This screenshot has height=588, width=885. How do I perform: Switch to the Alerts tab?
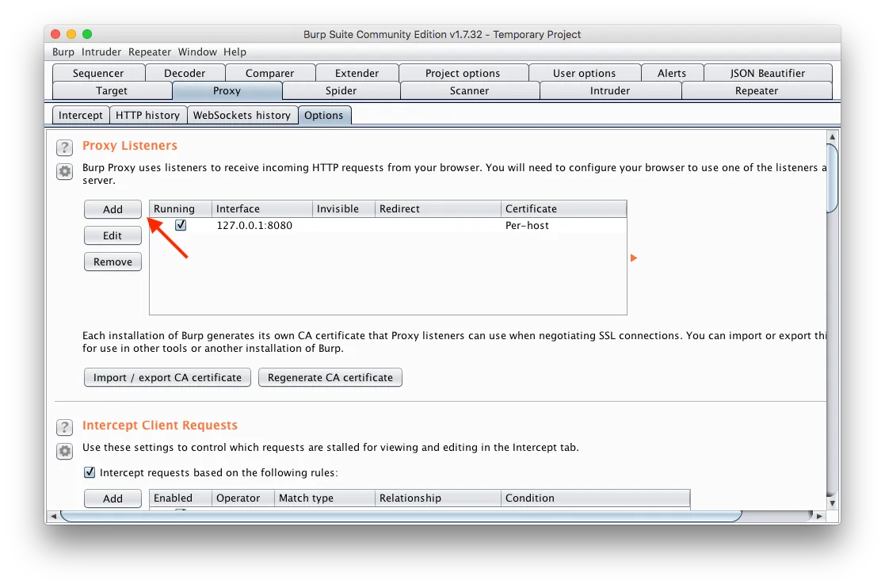tap(672, 73)
